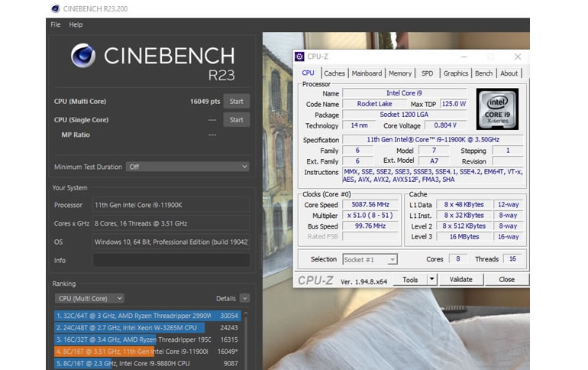
Task: Switch to the Mainboard tab
Action: pyautogui.click(x=367, y=73)
